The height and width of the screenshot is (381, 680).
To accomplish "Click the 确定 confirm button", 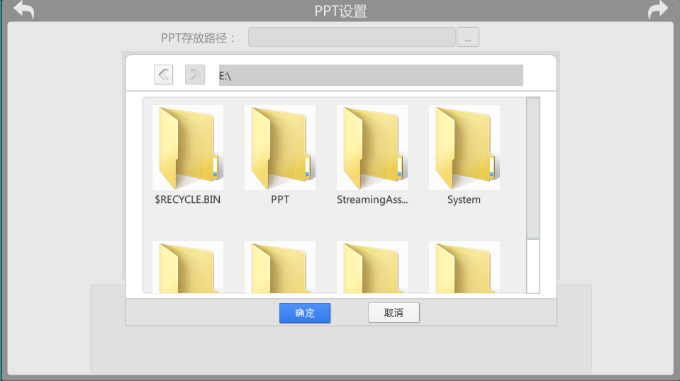I will click(x=305, y=313).
